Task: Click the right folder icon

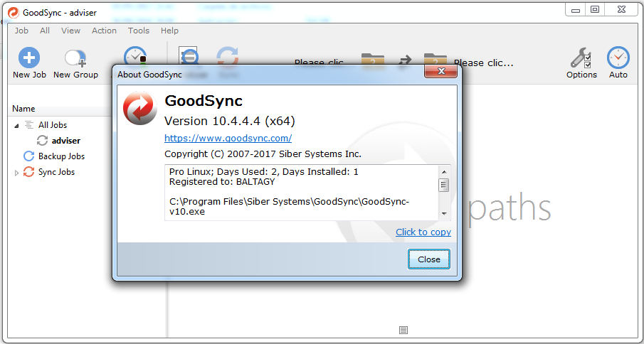Action: 436,60
